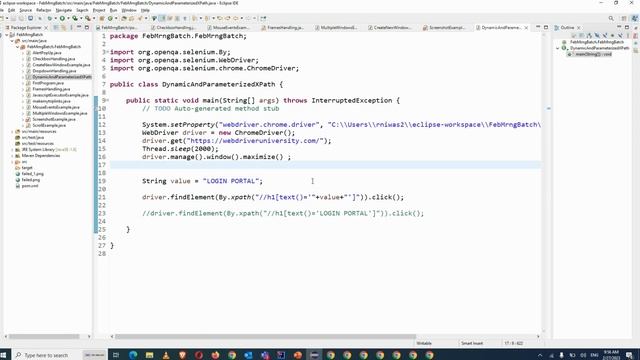Maximize the editor area
This screenshot has width=640, height=360.
coord(546,27)
